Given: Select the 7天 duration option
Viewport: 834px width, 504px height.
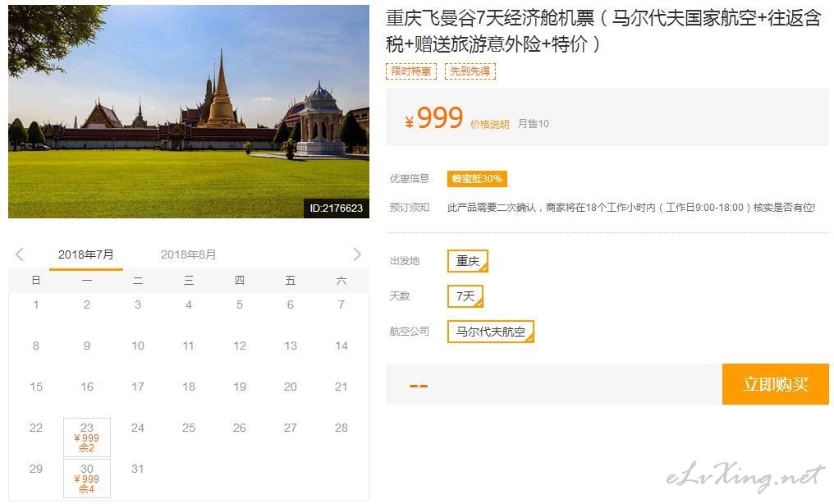Looking at the screenshot, I should click(x=465, y=296).
